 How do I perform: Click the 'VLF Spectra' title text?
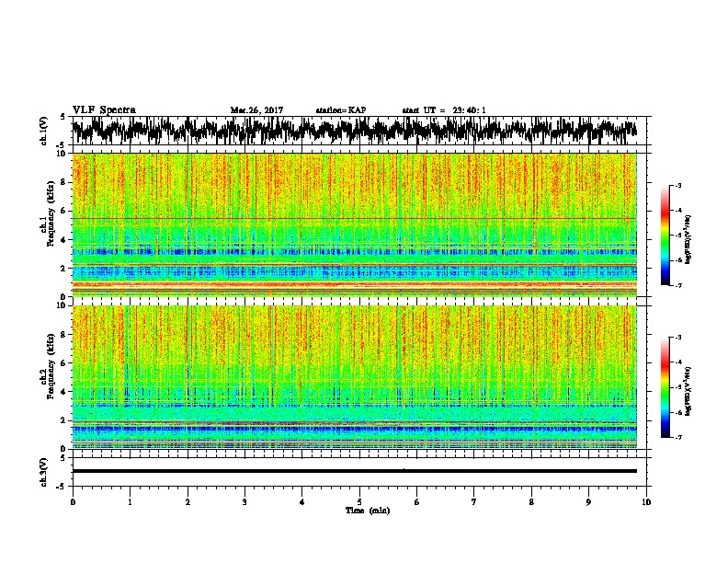tap(104, 110)
